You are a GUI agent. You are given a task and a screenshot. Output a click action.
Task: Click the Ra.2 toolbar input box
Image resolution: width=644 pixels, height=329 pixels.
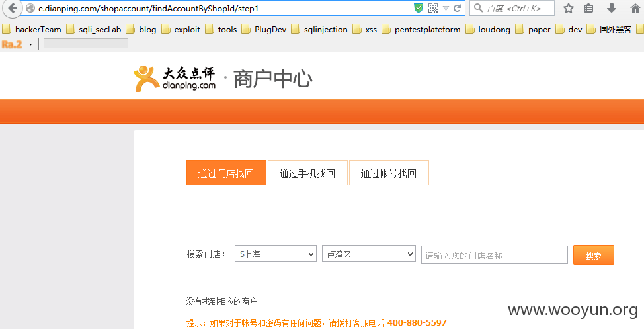pos(86,44)
